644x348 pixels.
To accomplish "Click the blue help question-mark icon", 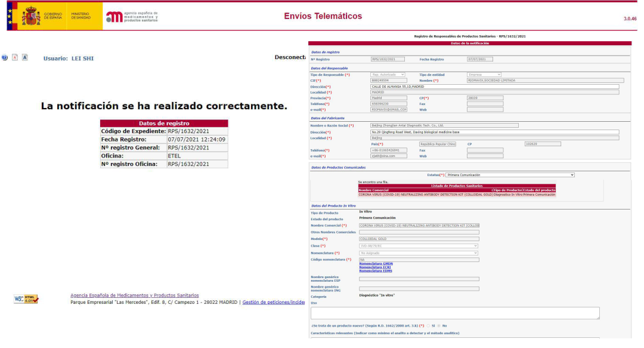I will pos(5,57).
